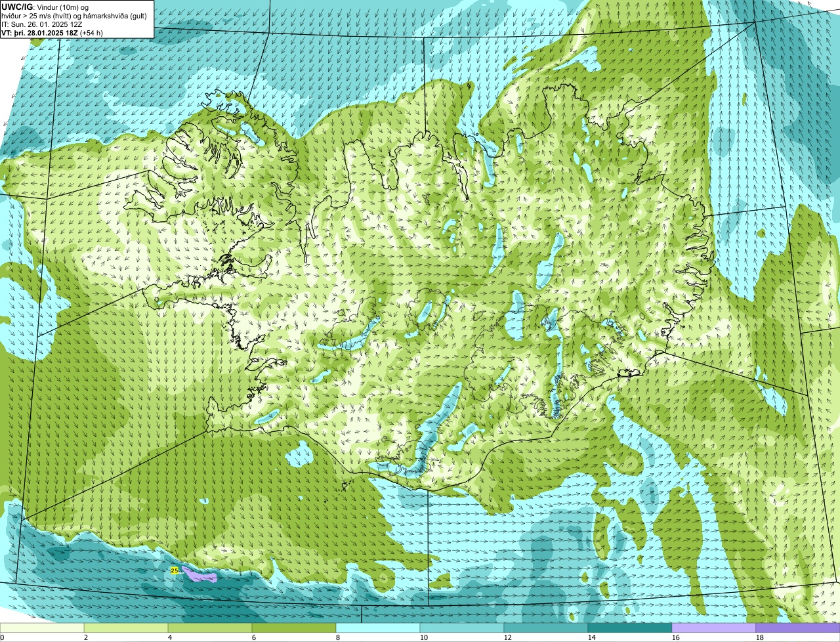The height and width of the screenshot is (642, 840).
Task: Click the purple gust area beside the 25 label
Action: (x=199, y=576)
